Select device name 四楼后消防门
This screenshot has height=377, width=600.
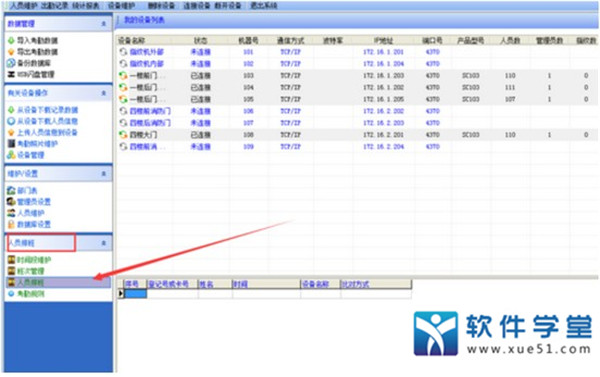coord(150,123)
